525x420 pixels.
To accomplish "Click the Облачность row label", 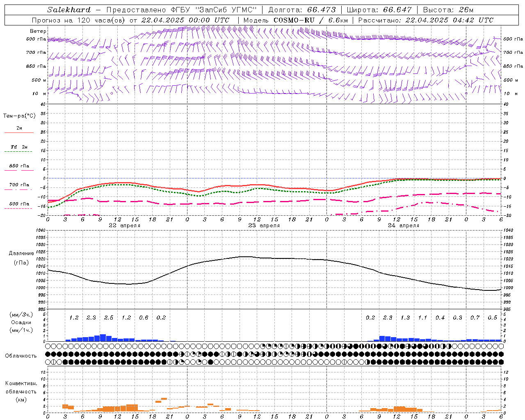I will (21, 356).
